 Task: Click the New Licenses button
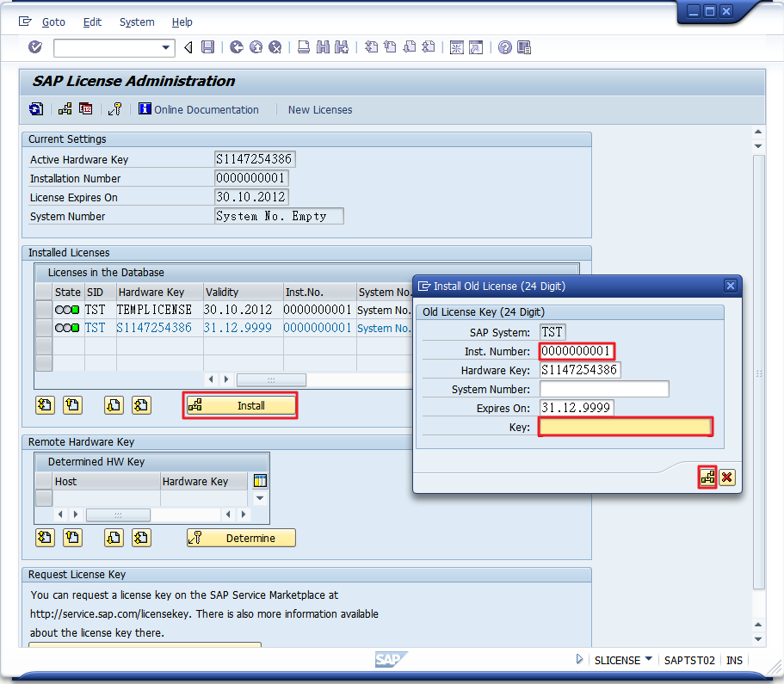[320, 109]
